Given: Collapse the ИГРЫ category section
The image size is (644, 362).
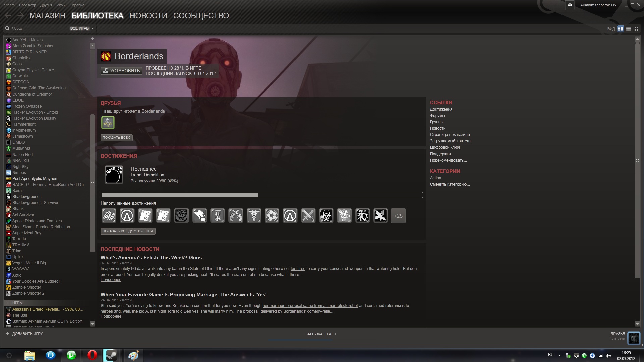Looking at the screenshot, I should click(9, 303).
